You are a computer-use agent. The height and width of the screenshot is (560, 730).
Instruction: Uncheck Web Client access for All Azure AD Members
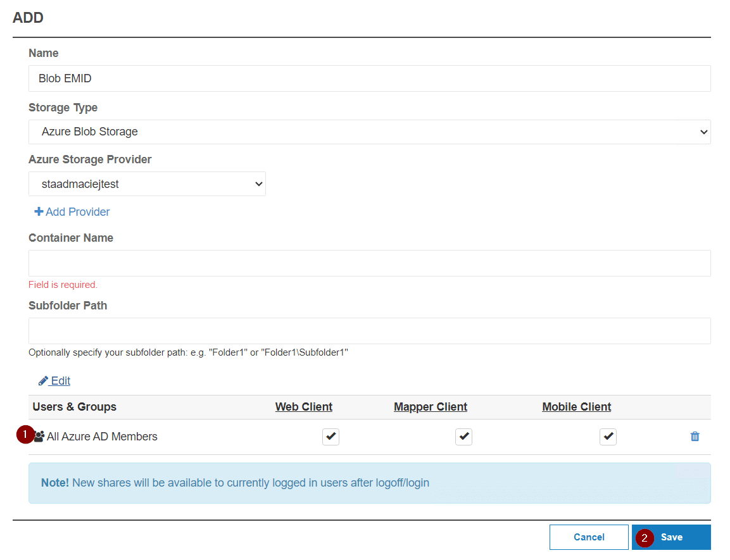[330, 436]
